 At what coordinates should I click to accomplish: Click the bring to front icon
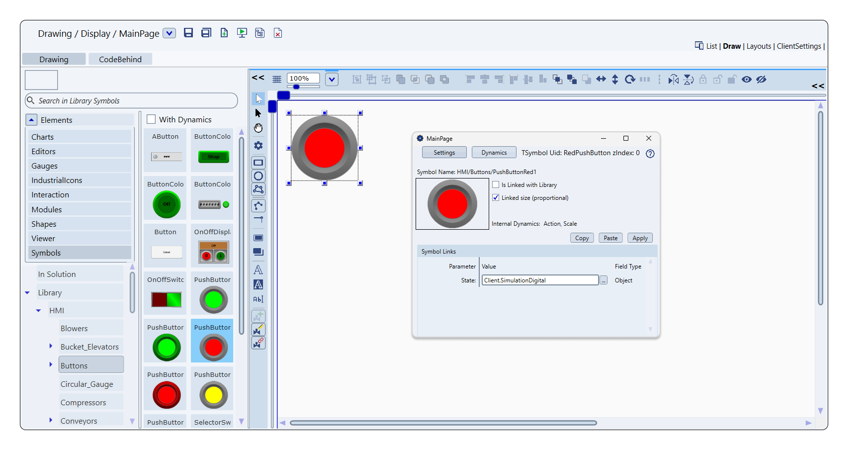coord(557,79)
